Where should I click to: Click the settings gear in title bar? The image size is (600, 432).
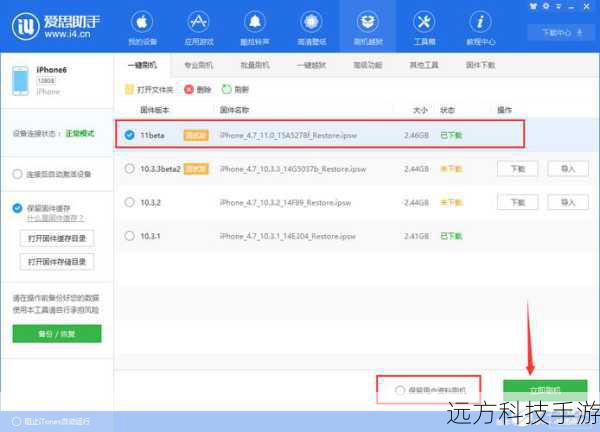pyautogui.click(x=546, y=6)
